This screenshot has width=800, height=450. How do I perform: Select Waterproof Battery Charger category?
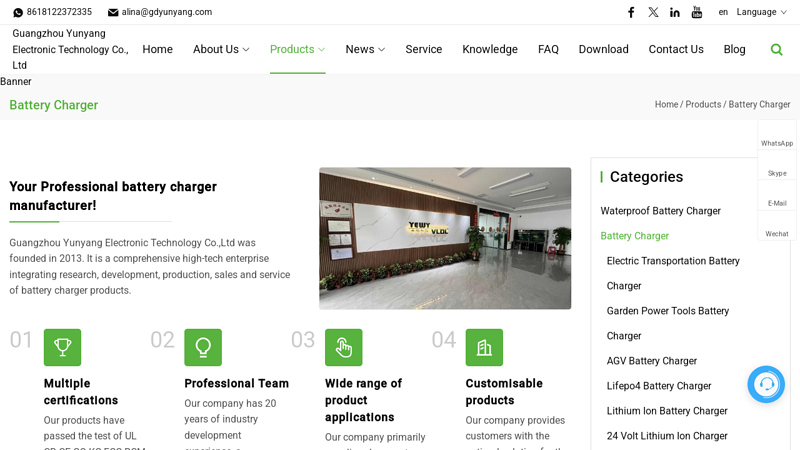point(660,211)
